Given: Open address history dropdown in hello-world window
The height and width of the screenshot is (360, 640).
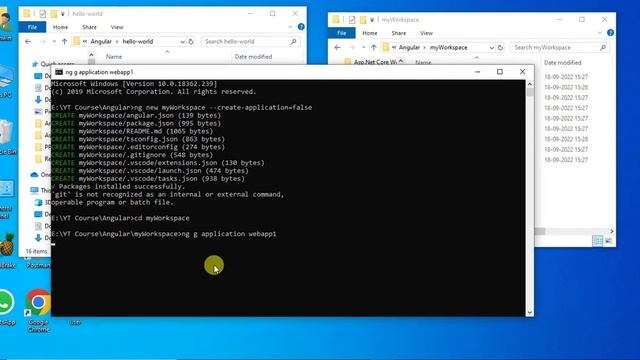Looking at the screenshot, I should point(182,41).
